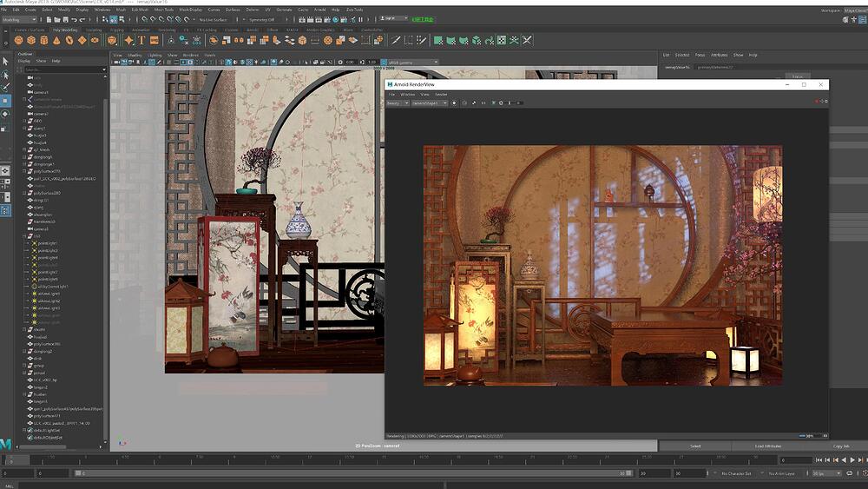Open the Show menu in the Outliner
The width and height of the screenshot is (868, 489).
(41, 61)
